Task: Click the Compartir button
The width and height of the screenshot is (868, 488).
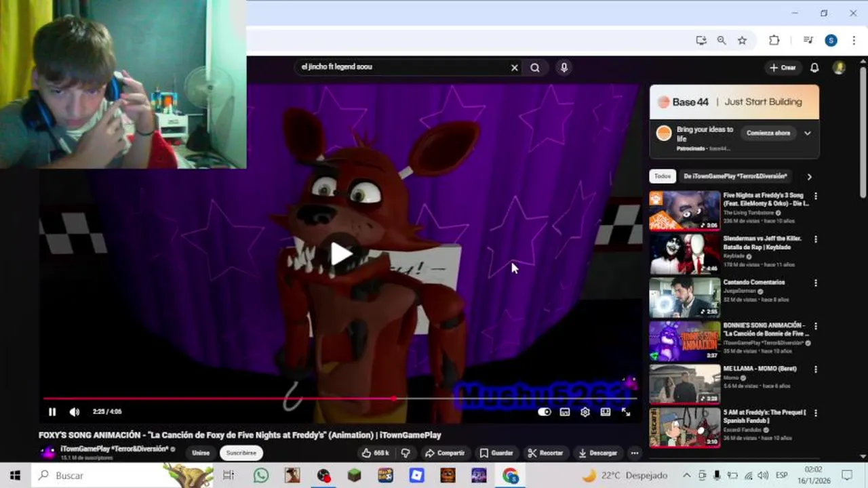Action: point(445,453)
